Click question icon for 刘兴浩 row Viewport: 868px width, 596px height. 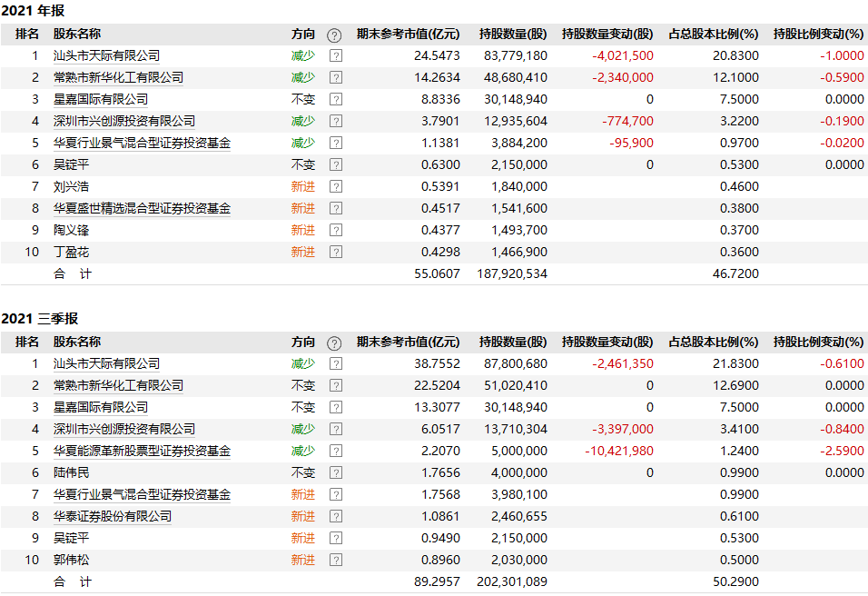335,186
